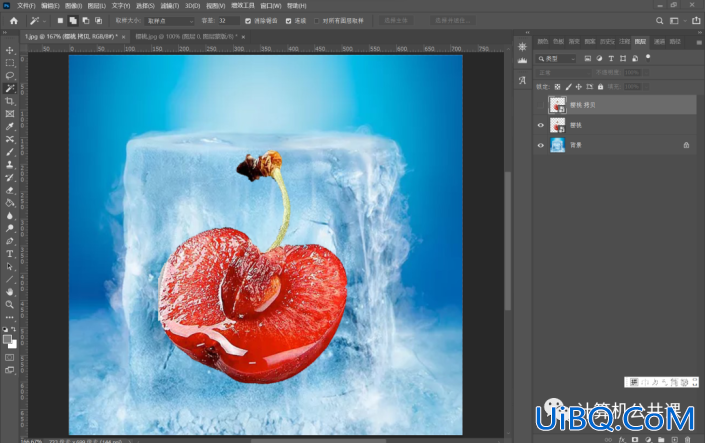Select the Horizontal Type tool

click(9, 254)
